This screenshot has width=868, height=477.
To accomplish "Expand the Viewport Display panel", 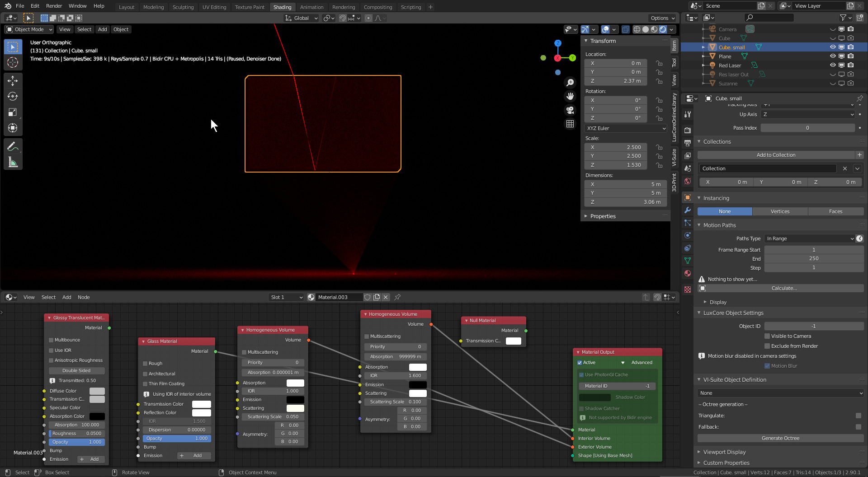I will tap(724, 452).
